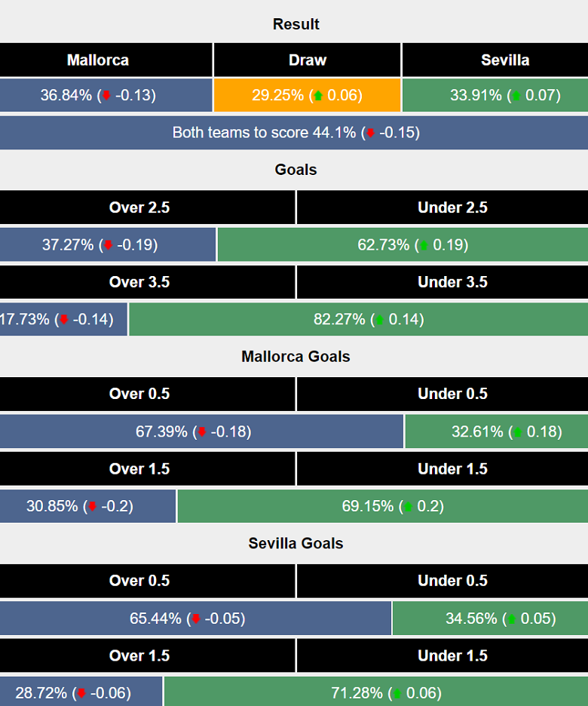Click green arrow beside Under 3.5 82.27%
Image resolution: width=588 pixels, height=706 pixels.
pos(379,320)
